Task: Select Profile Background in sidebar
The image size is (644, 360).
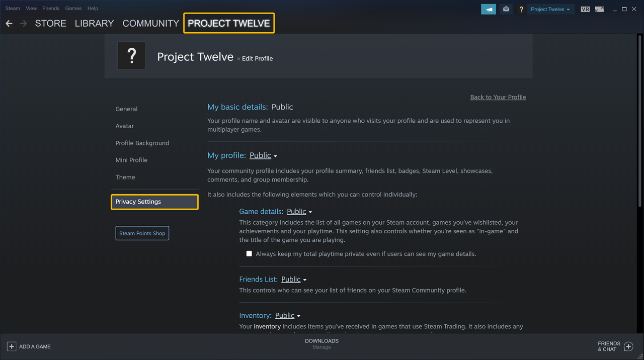Action: (142, 143)
